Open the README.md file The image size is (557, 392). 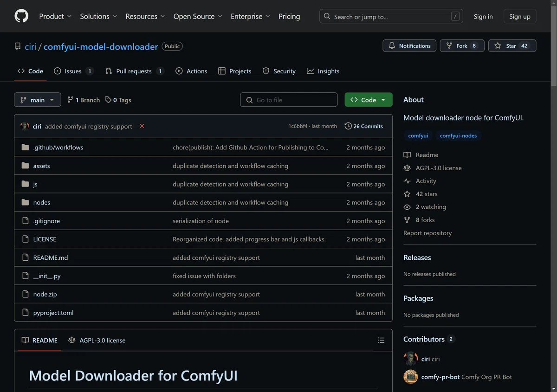point(51,257)
